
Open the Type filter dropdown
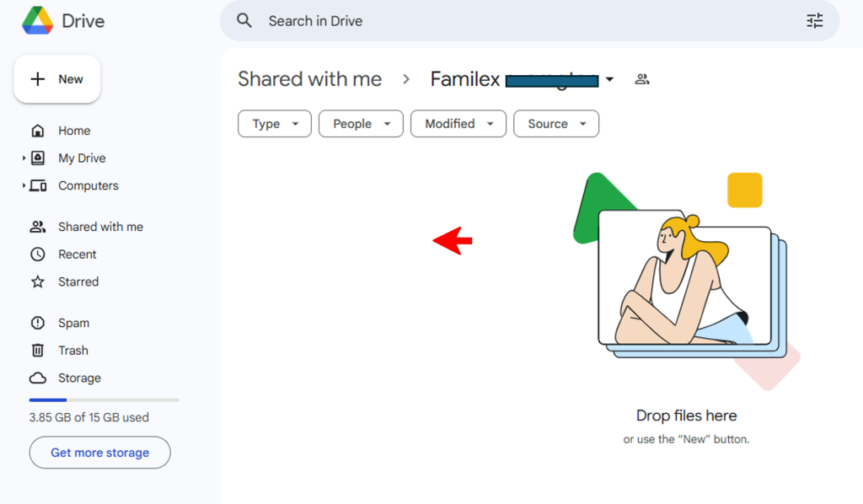[275, 124]
